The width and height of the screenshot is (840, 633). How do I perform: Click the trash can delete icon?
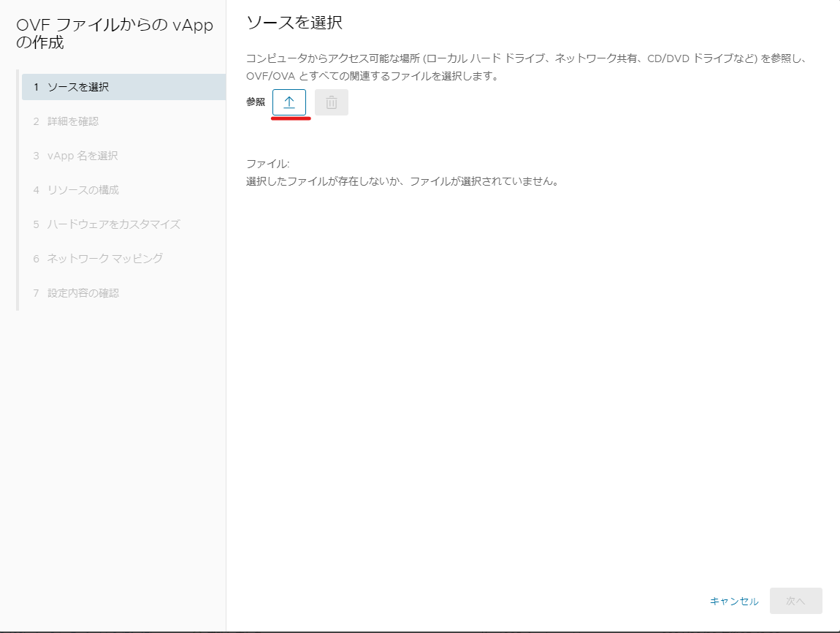coord(332,102)
